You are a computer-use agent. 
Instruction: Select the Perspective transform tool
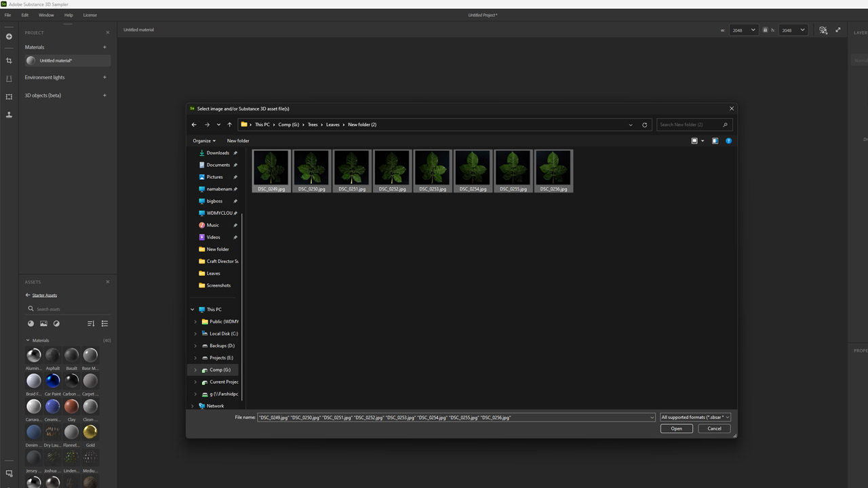tap(9, 79)
